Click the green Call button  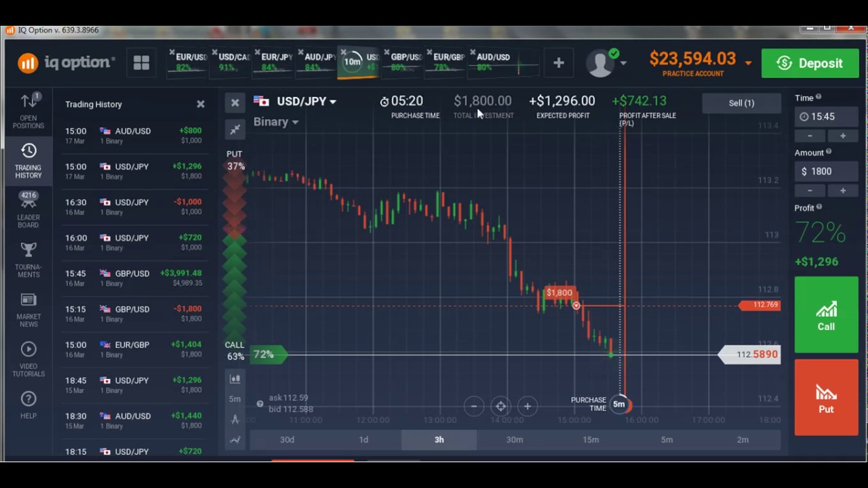point(826,315)
